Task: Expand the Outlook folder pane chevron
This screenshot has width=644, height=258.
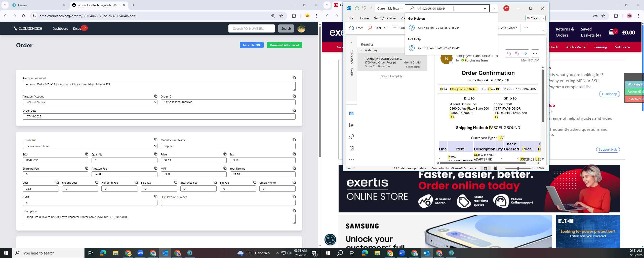Action: (x=351, y=42)
